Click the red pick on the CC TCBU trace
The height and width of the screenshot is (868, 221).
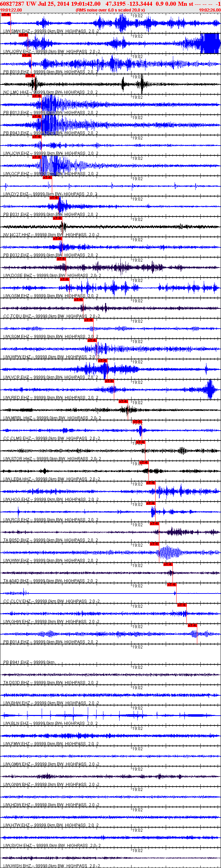click(x=78, y=300)
